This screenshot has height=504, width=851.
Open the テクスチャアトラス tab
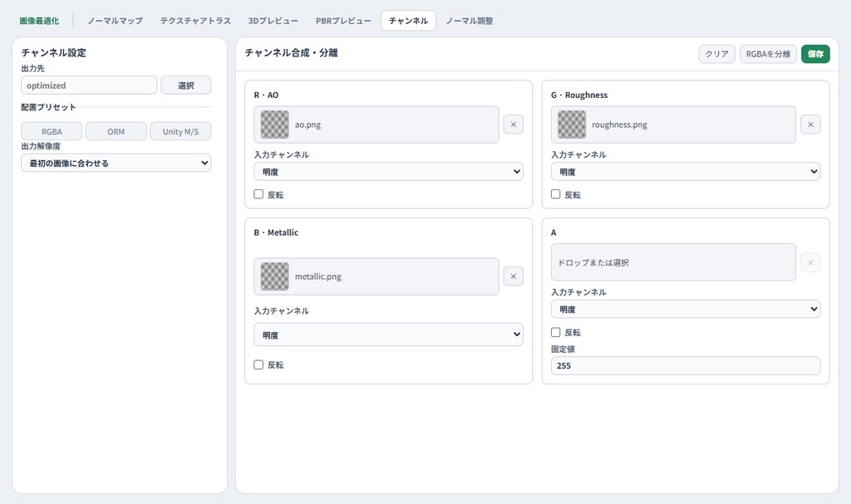195,21
